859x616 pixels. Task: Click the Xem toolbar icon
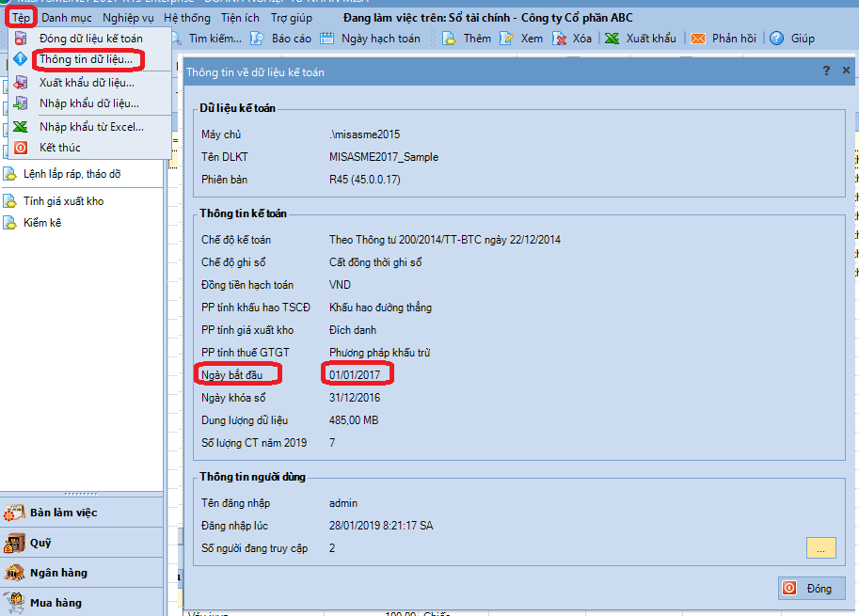(507, 39)
